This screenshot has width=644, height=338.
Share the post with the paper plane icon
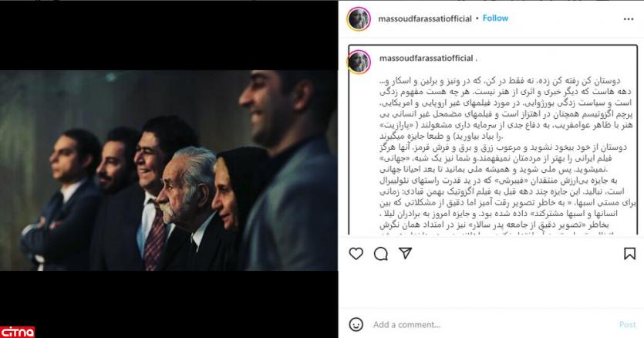406,253
